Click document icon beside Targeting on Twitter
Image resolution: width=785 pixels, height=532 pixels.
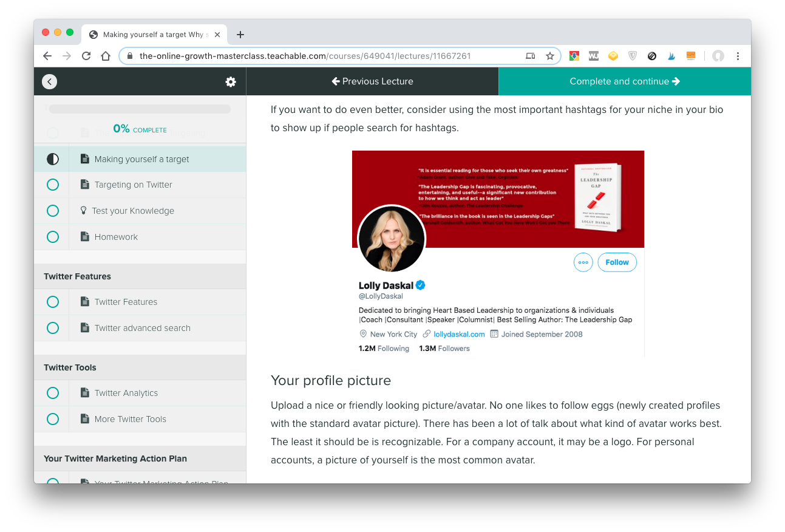[x=85, y=185]
